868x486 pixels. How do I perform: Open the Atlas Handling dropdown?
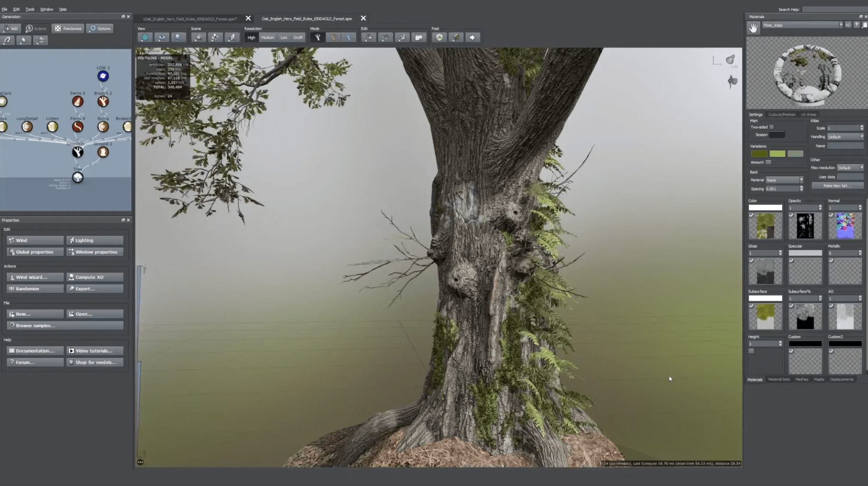click(846, 137)
